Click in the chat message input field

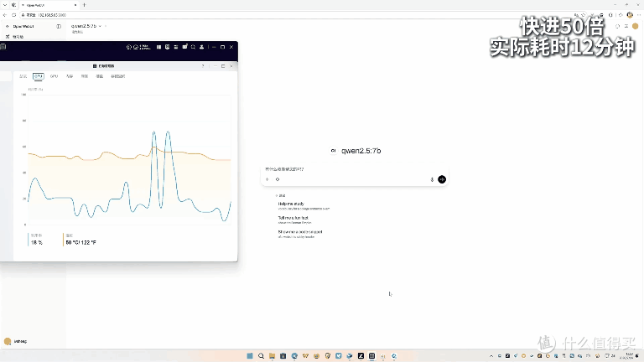coord(353,169)
